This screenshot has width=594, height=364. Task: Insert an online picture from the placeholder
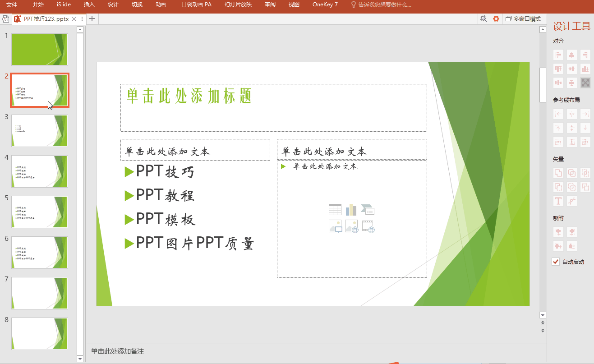coord(351,226)
